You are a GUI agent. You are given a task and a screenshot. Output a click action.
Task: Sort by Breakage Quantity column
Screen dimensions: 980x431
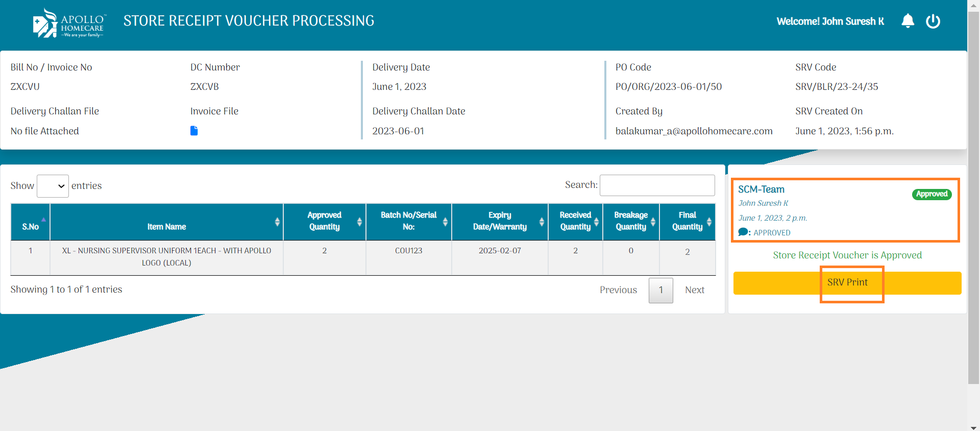(x=631, y=221)
